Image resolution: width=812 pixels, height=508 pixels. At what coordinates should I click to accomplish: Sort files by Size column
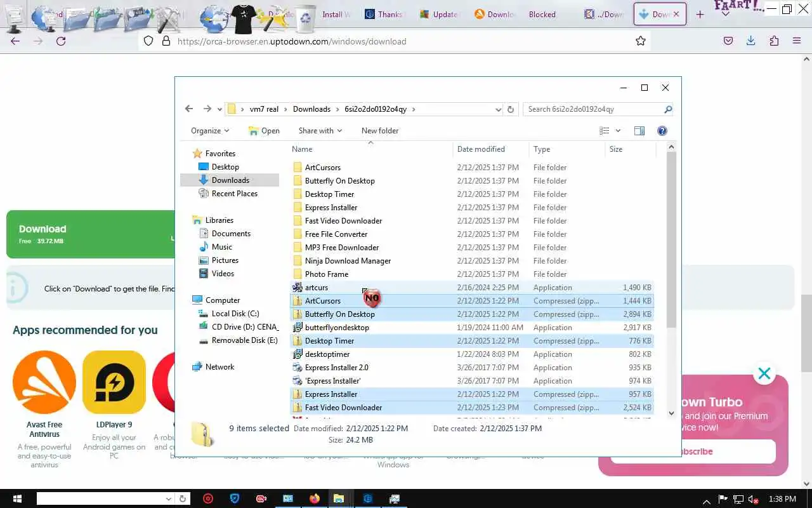(630, 149)
